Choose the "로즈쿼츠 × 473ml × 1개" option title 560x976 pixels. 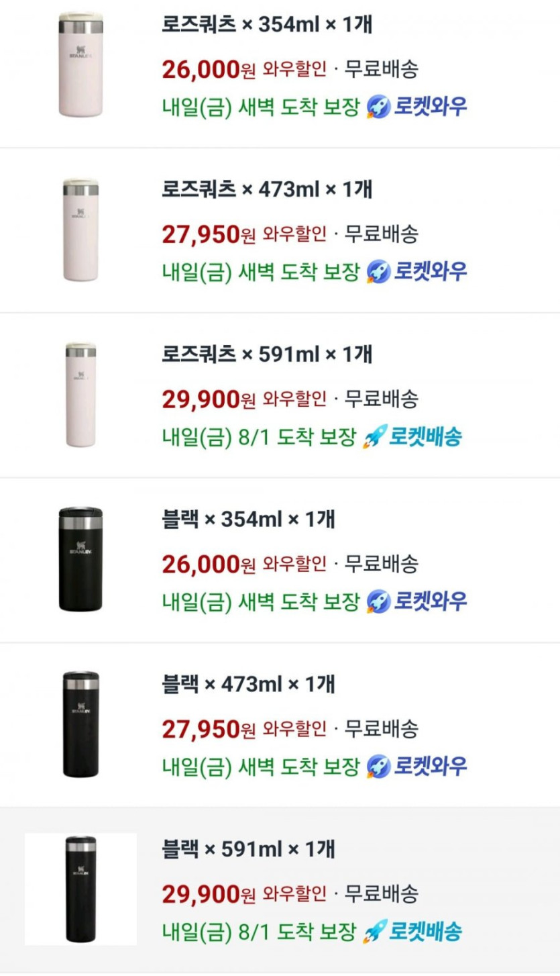[267, 190]
